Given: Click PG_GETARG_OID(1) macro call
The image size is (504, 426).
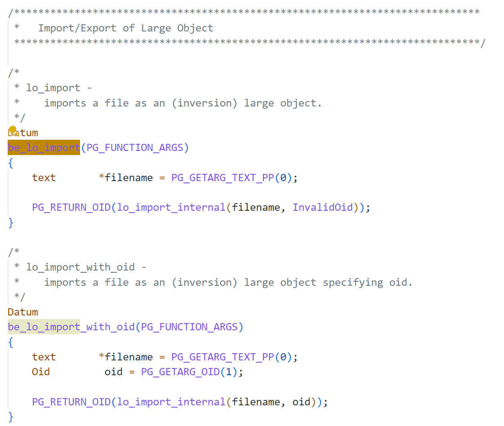Looking at the screenshot, I should point(189,372).
